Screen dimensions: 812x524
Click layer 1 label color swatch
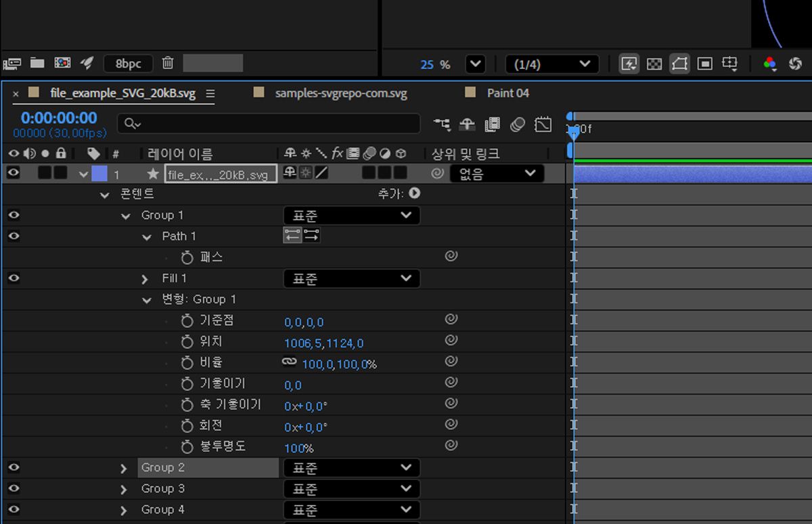99,174
